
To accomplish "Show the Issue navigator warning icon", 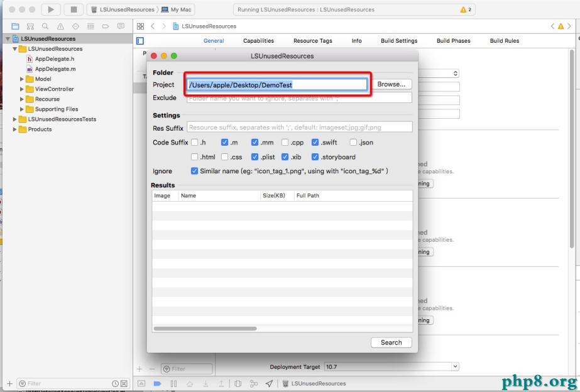I will 61,26.
